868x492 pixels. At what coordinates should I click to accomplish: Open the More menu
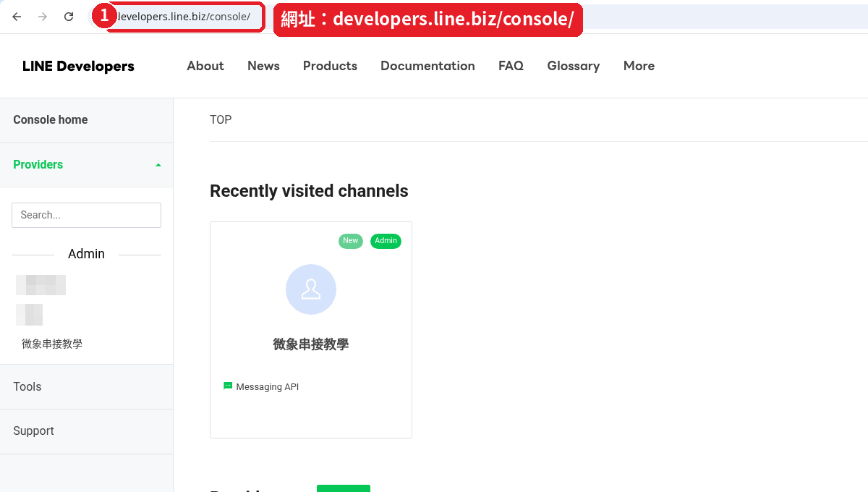[x=639, y=66]
